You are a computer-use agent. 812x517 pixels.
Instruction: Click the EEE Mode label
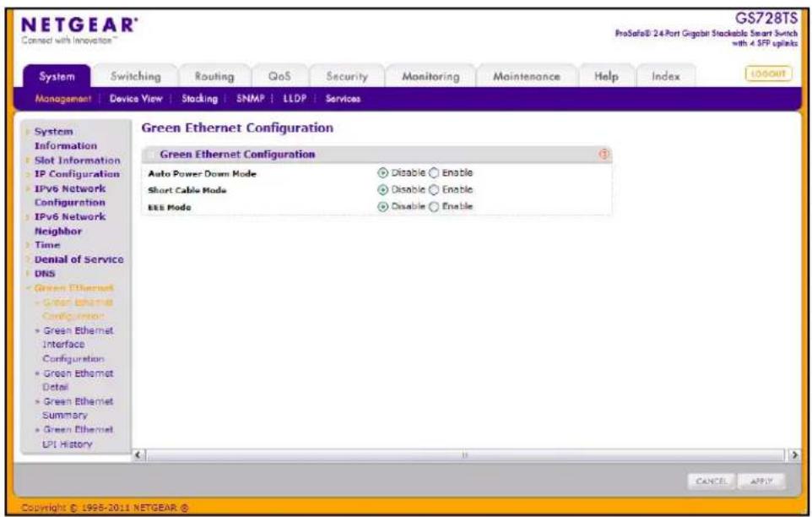coord(170,207)
